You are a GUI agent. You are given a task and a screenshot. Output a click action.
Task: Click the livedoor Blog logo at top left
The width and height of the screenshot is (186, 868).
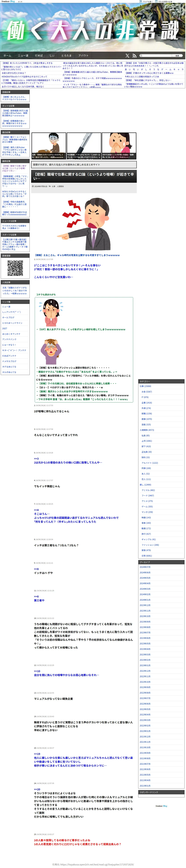(8, 1)
